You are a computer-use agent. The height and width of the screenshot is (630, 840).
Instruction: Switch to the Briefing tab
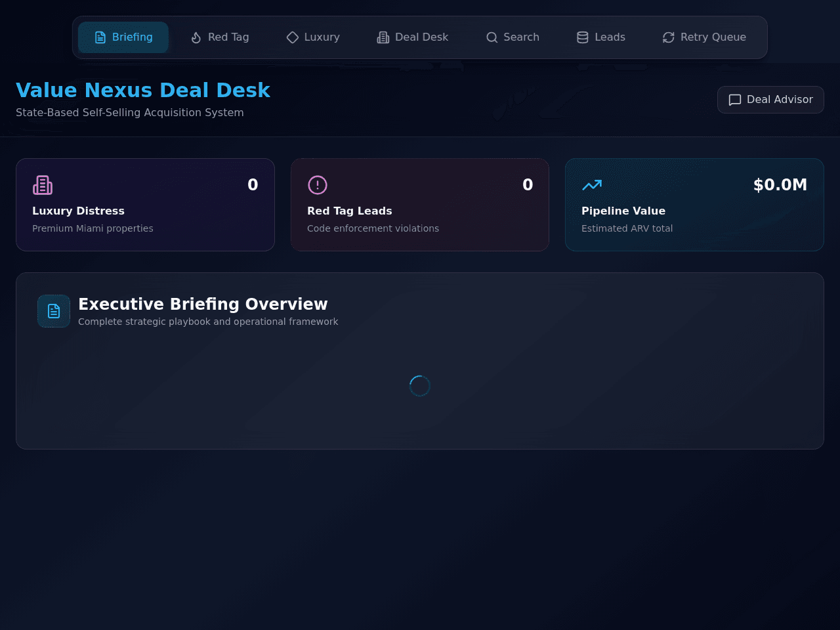click(x=123, y=37)
